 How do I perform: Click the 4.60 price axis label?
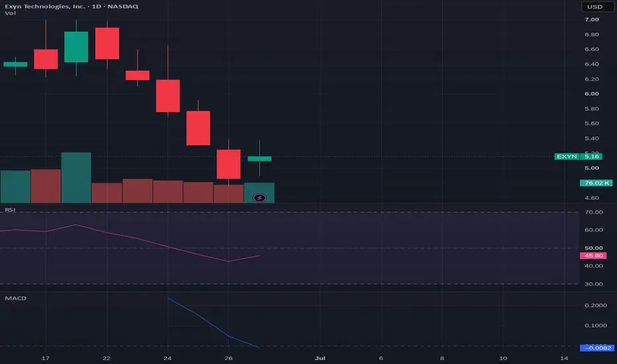(591, 198)
